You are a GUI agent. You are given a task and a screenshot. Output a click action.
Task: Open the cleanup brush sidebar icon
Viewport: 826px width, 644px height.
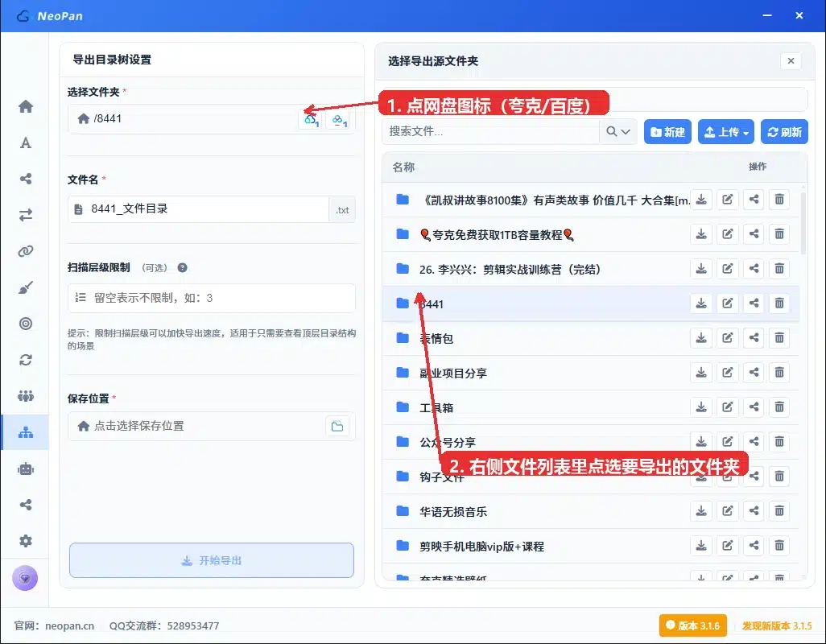pos(25,287)
